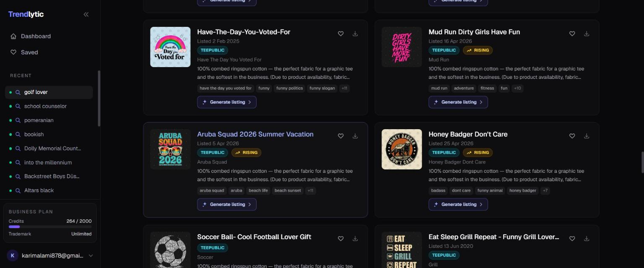Open the Have-The-Day-You-Voted-For title

[x=244, y=32]
